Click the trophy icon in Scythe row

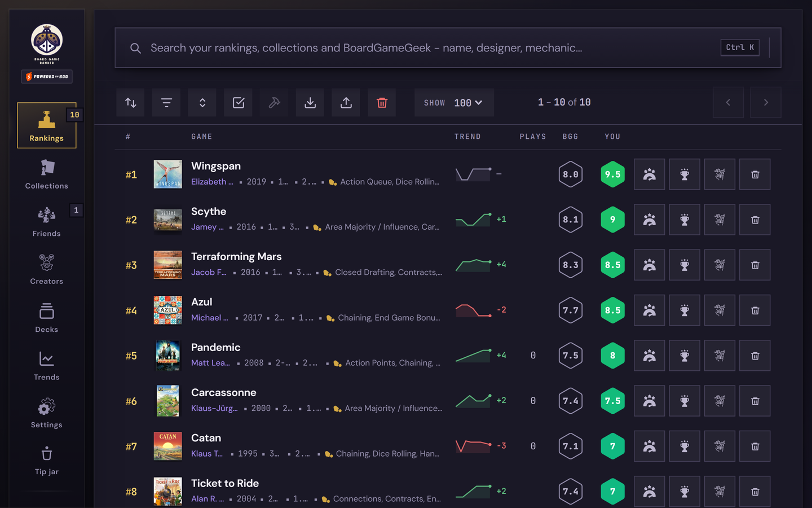[x=685, y=220]
